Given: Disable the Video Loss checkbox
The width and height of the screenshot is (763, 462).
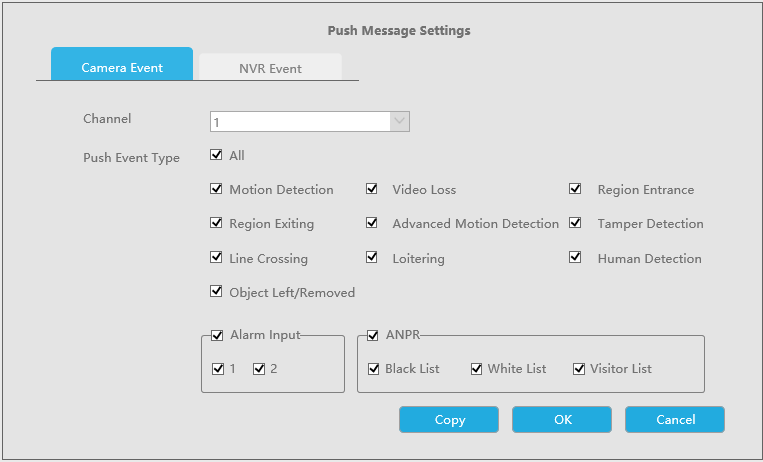Looking at the screenshot, I should pos(372,189).
